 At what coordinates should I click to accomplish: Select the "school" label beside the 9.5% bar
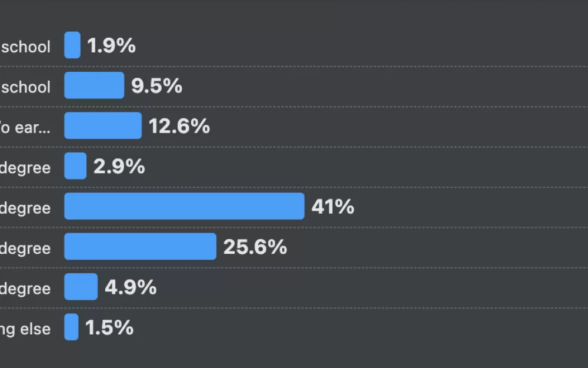[26, 87]
